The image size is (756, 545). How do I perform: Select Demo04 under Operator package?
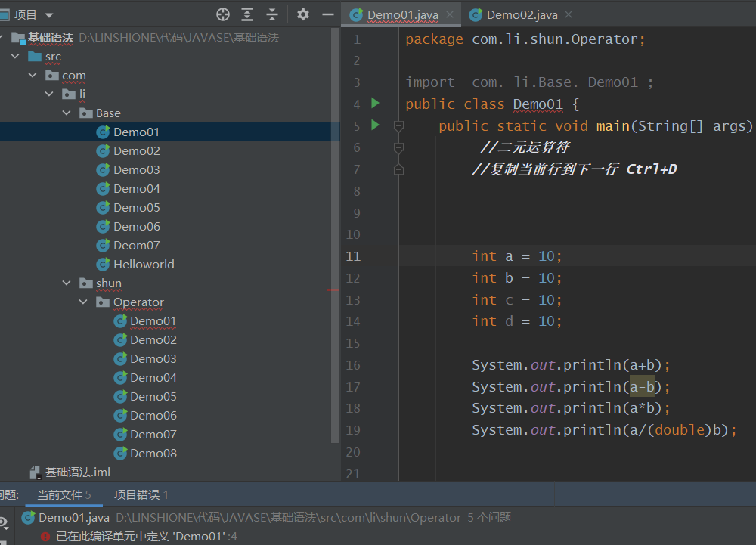(153, 377)
